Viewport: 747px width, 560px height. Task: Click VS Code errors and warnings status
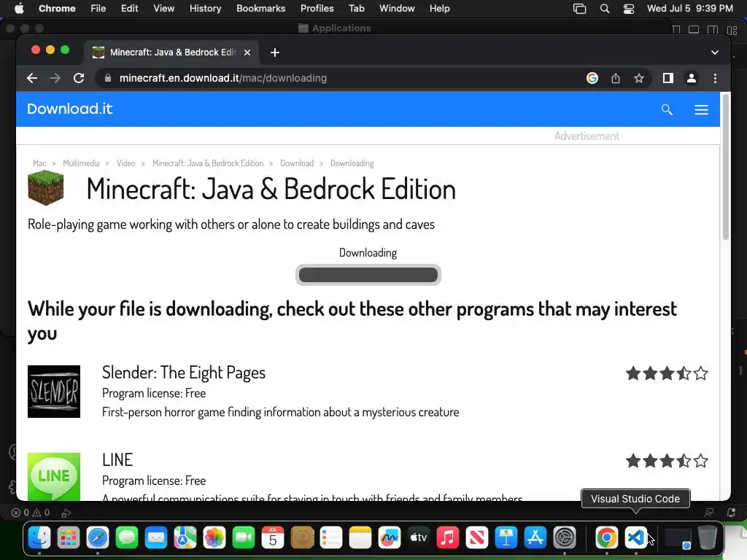(31, 513)
